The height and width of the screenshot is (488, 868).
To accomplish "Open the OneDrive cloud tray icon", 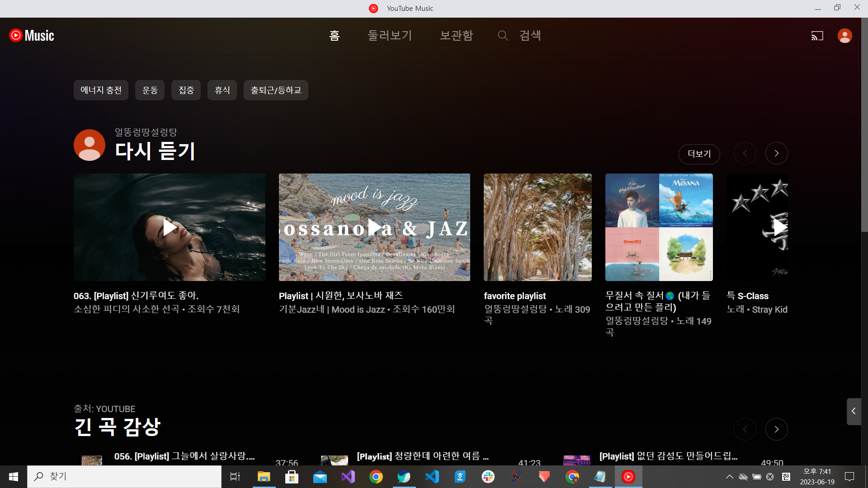I will pos(743,477).
